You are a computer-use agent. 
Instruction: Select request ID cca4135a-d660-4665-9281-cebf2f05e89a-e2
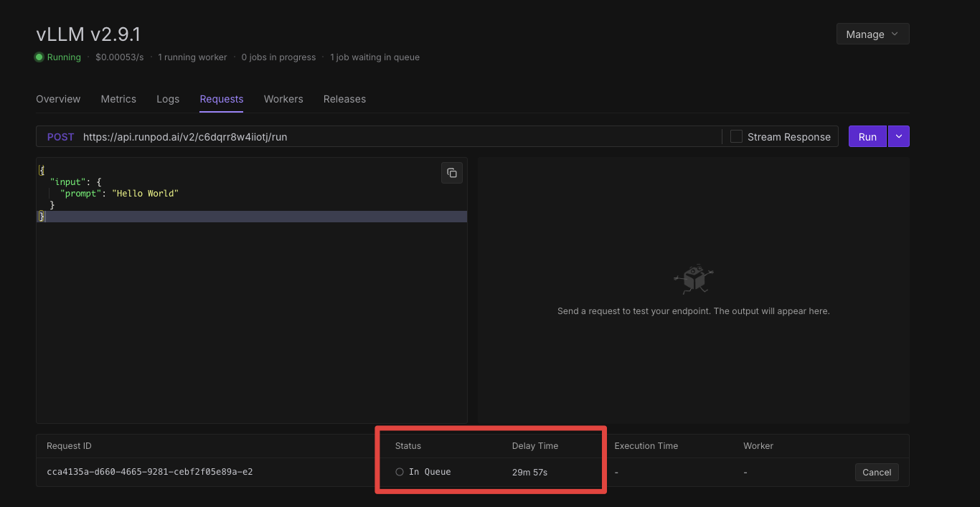[x=149, y=472]
